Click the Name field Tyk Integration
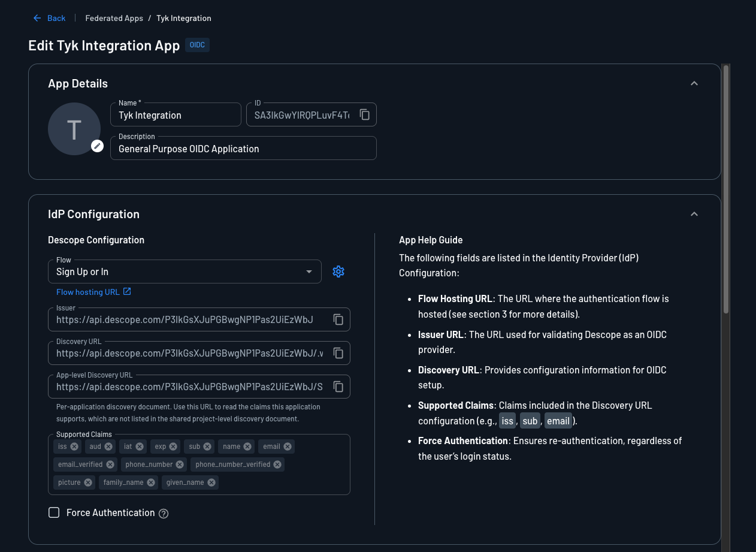The image size is (756, 552). [176, 114]
